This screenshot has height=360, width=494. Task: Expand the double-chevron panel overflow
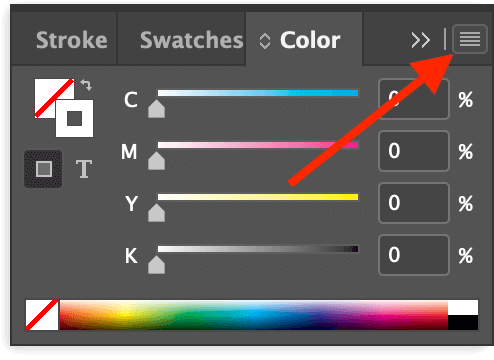coord(420,41)
